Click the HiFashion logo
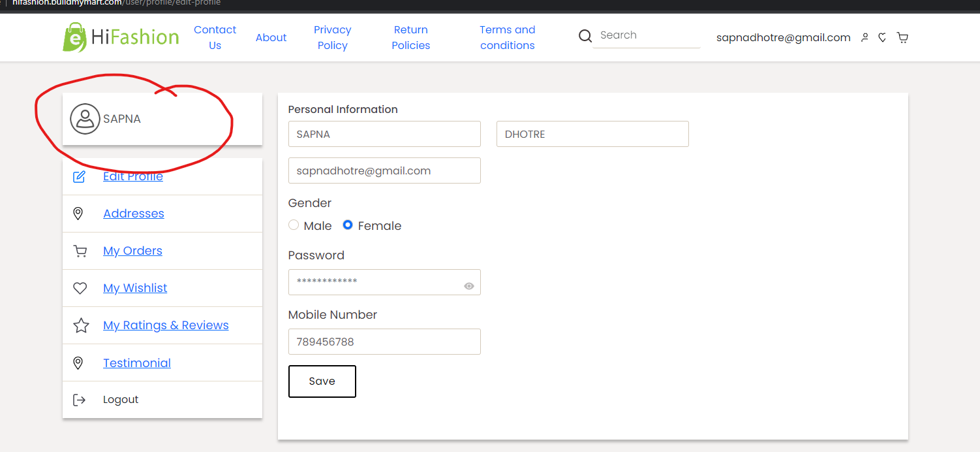 click(x=121, y=37)
